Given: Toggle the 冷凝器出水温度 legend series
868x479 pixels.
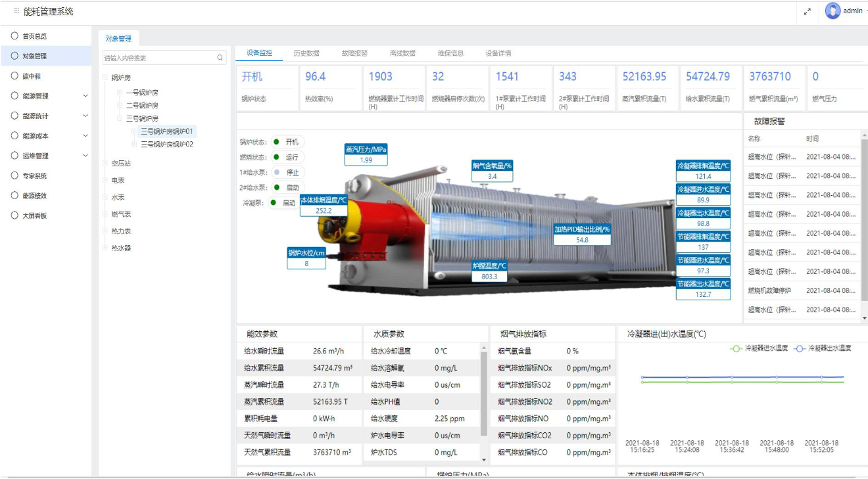Looking at the screenshot, I should [x=822, y=348].
